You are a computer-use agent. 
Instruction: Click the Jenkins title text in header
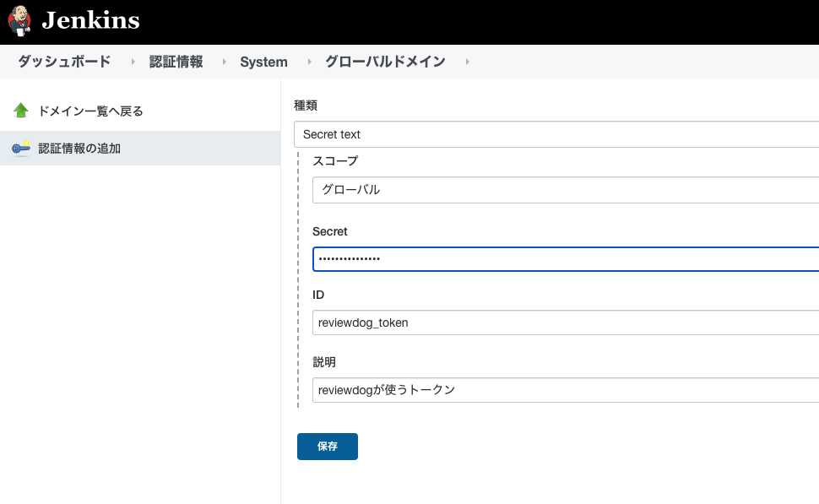pyautogui.click(x=90, y=21)
